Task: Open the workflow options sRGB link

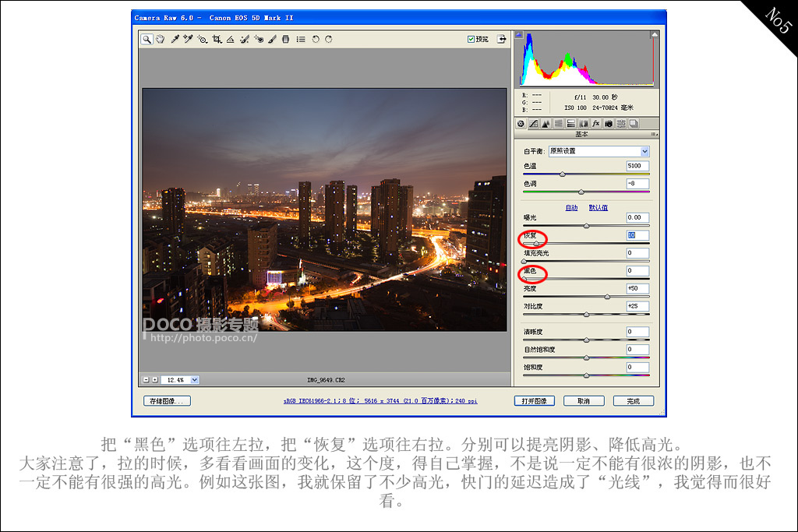Action: coord(380,401)
